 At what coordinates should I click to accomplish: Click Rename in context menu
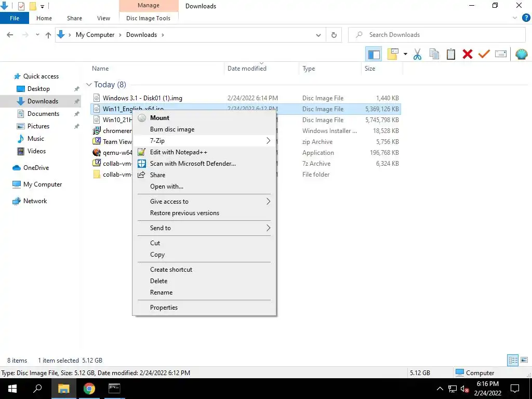[x=204, y=292]
